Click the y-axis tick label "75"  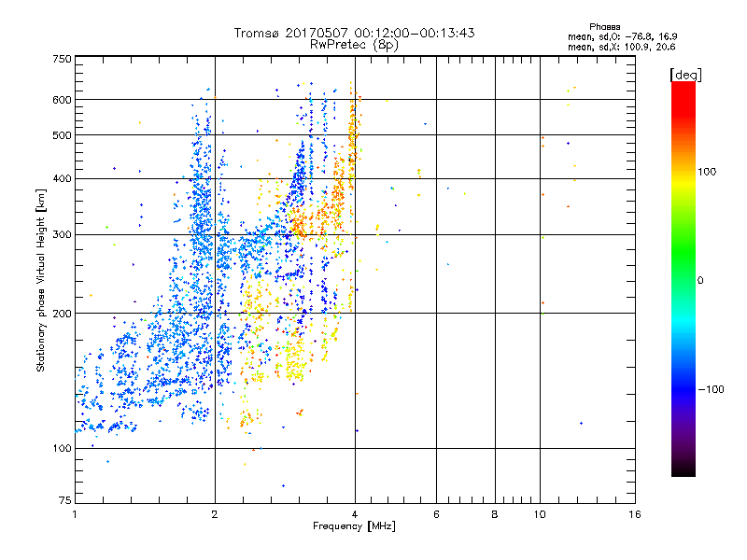pyautogui.click(x=65, y=500)
